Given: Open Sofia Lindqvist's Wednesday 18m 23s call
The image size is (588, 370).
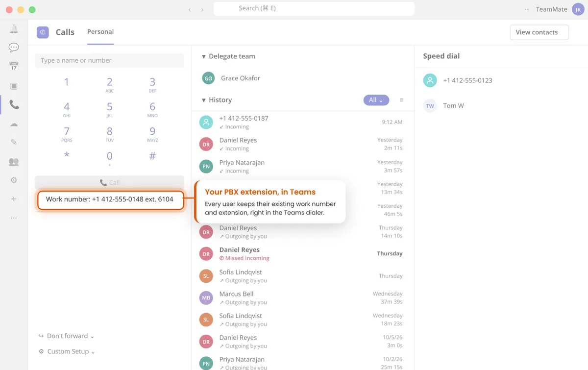Looking at the screenshot, I should (x=303, y=320).
